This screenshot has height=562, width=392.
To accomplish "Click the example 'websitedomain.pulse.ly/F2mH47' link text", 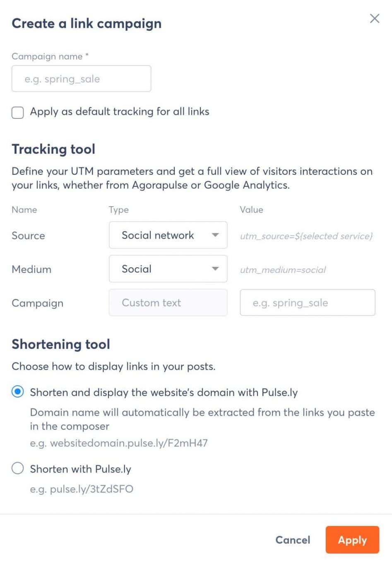I will pos(119,443).
